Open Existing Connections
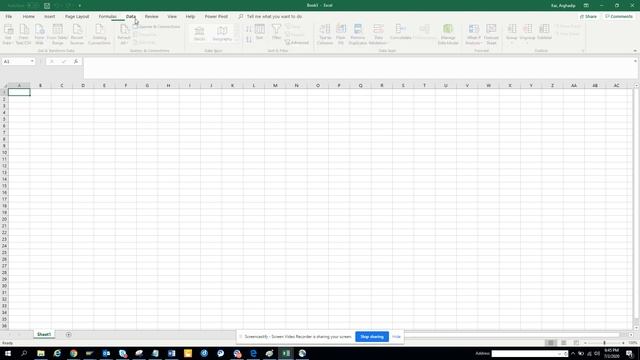This screenshot has height=360, width=640. [99, 34]
